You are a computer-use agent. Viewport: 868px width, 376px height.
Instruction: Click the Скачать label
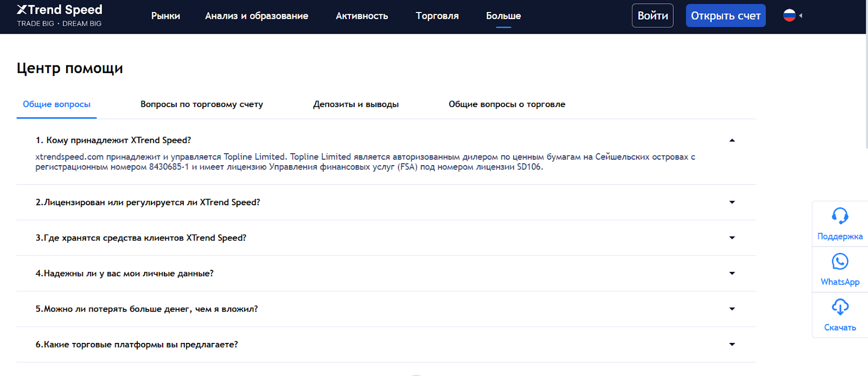click(x=840, y=327)
